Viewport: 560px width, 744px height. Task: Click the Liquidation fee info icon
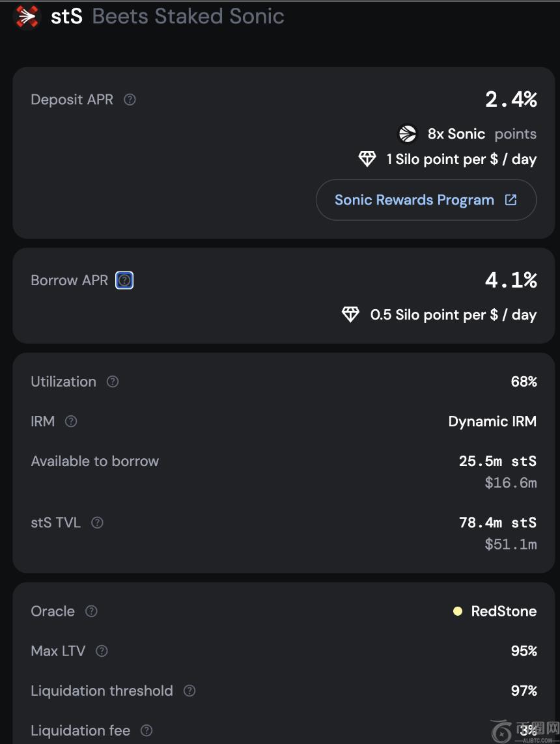(x=147, y=731)
